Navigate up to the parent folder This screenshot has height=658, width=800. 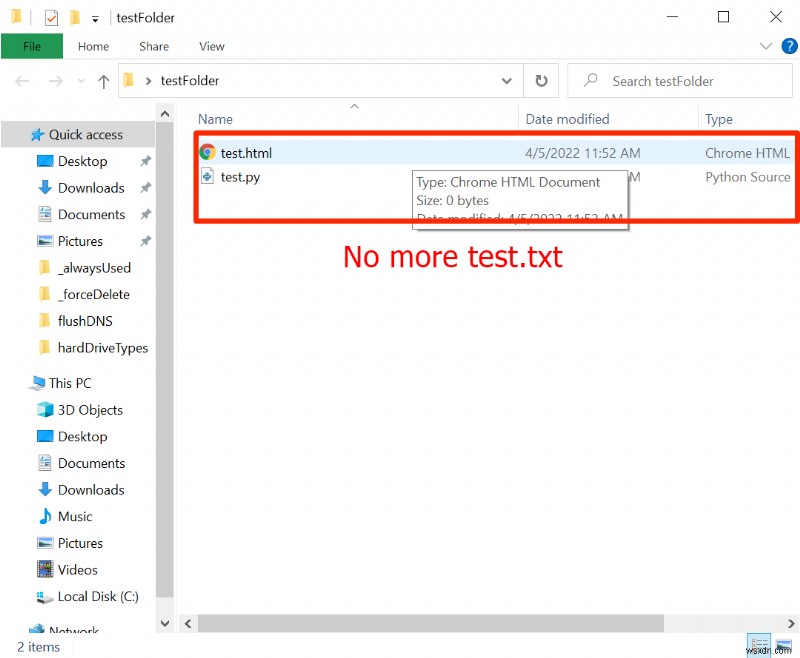[105, 81]
